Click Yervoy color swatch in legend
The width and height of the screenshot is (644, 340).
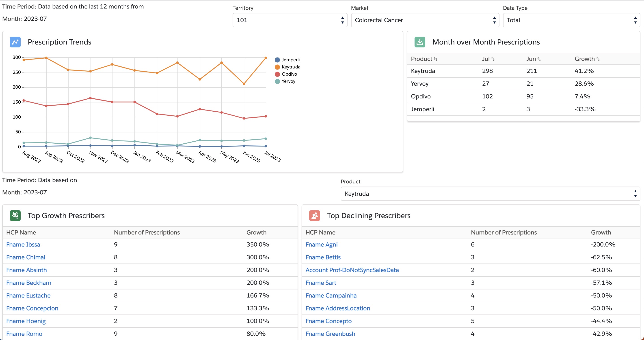(277, 81)
